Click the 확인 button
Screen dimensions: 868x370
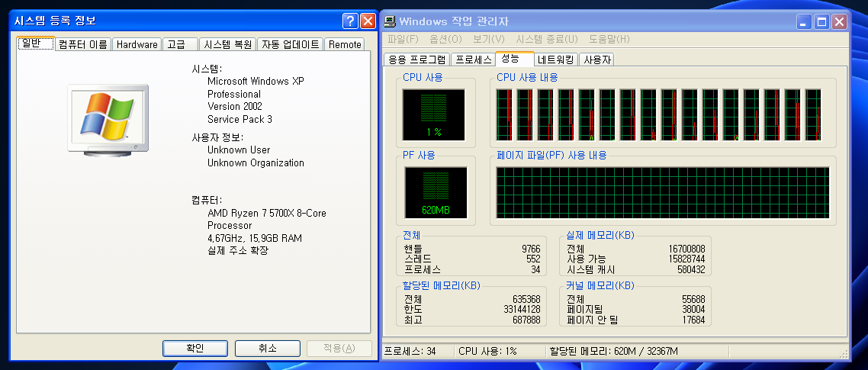[194, 349]
